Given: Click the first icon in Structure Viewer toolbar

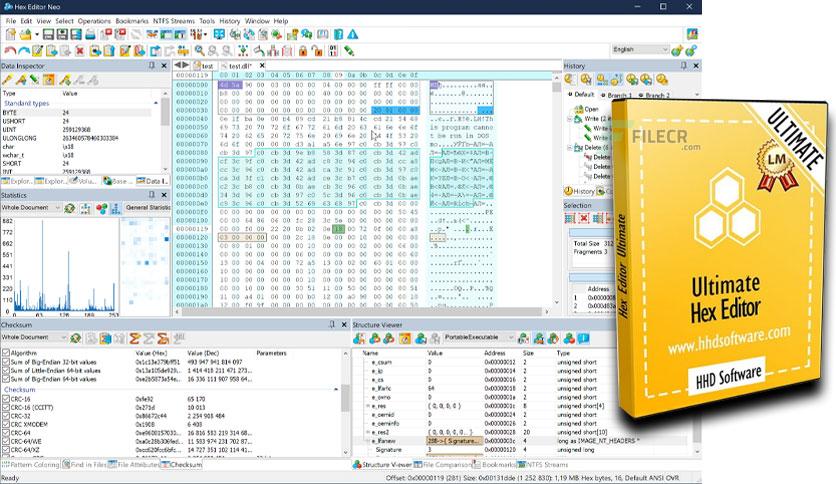Looking at the screenshot, I should (x=359, y=338).
